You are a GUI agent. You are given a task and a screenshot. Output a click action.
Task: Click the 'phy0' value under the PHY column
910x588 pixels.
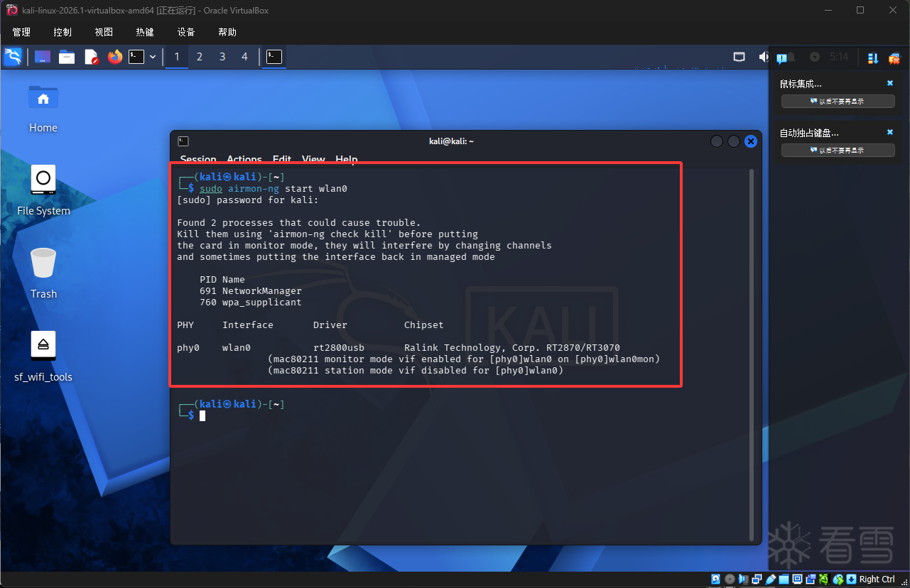[188, 348]
